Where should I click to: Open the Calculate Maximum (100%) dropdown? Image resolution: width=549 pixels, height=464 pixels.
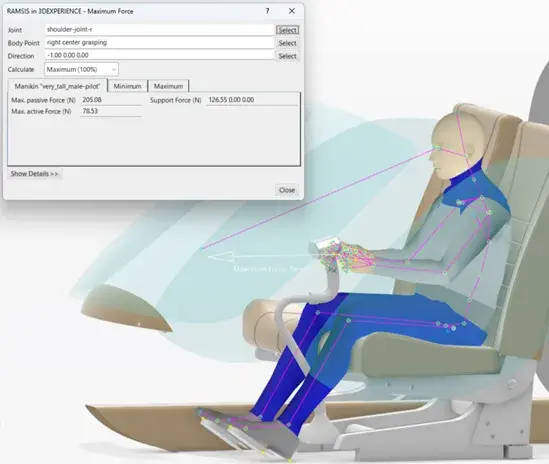(x=81, y=69)
